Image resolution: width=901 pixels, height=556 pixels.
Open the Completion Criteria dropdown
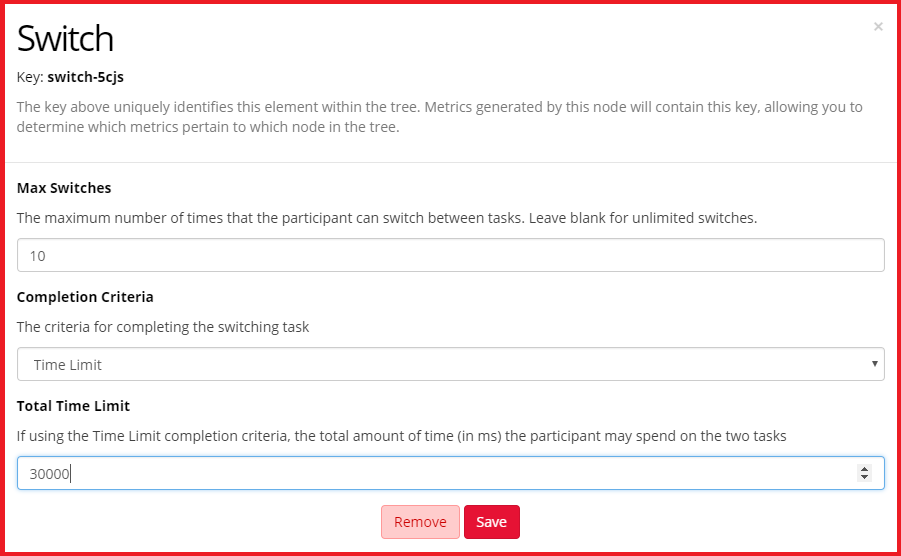[450, 365]
